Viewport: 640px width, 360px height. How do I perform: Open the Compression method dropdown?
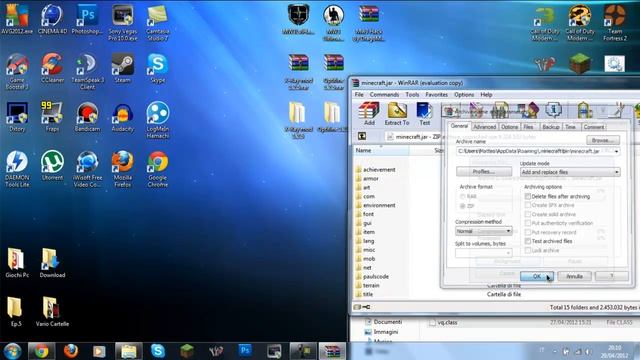coord(484,231)
